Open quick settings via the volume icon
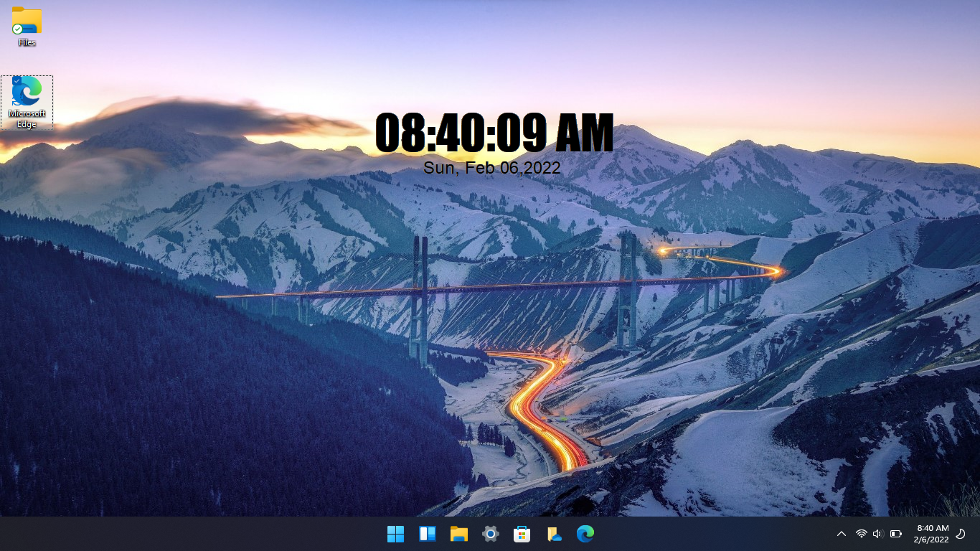980x551 pixels. 877,534
